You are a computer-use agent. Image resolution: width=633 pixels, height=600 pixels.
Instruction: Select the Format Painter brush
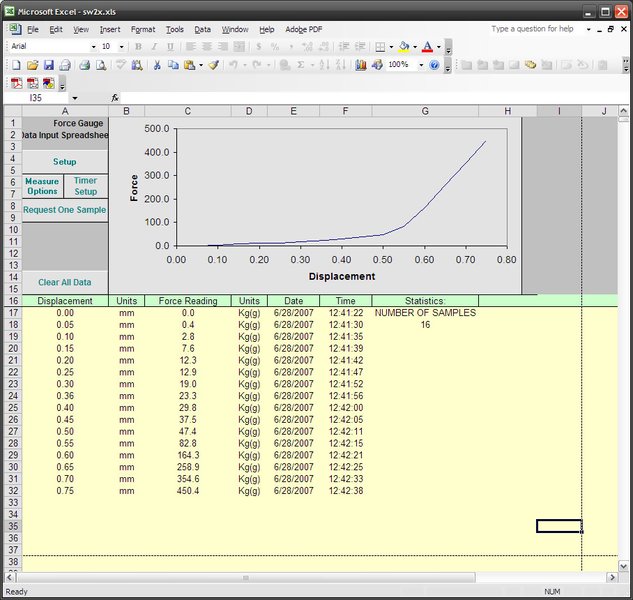click(213, 65)
